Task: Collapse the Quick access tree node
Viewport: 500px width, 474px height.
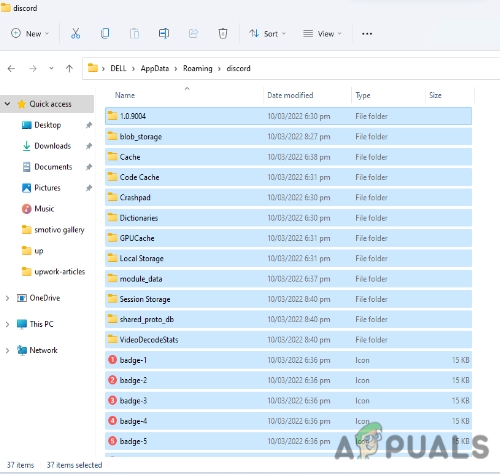Action: pyautogui.click(x=7, y=104)
